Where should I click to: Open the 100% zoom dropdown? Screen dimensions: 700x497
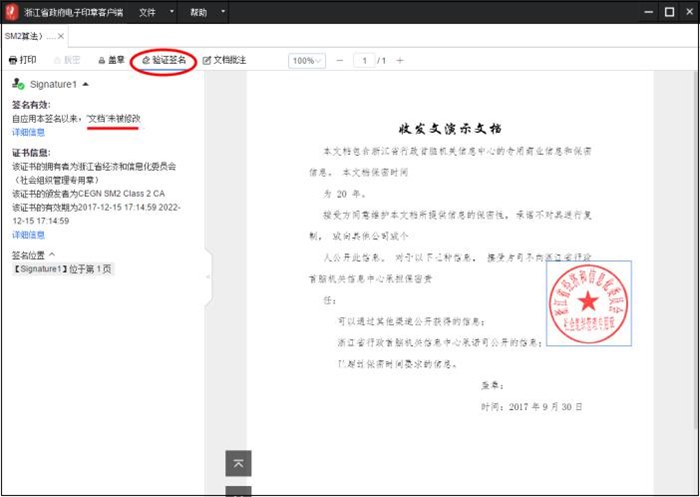tap(307, 61)
